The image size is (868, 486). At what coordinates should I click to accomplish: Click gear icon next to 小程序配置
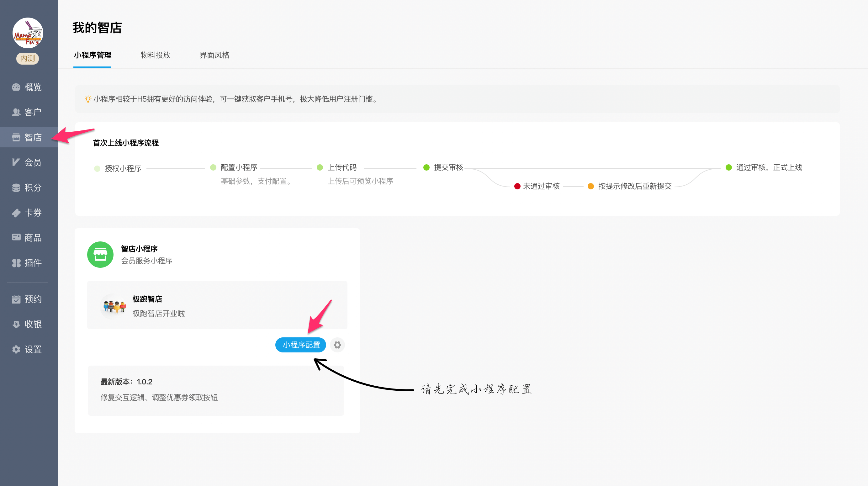click(x=337, y=345)
